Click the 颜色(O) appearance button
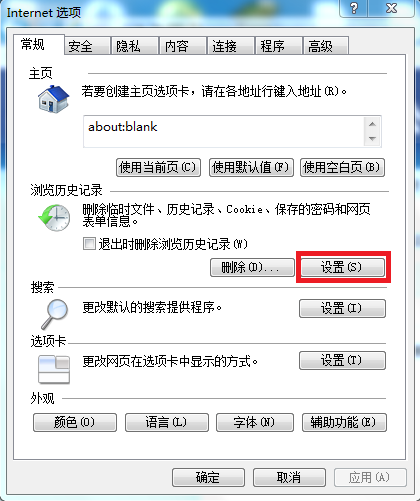This screenshot has height=501, width=420. tap(75, 422)
